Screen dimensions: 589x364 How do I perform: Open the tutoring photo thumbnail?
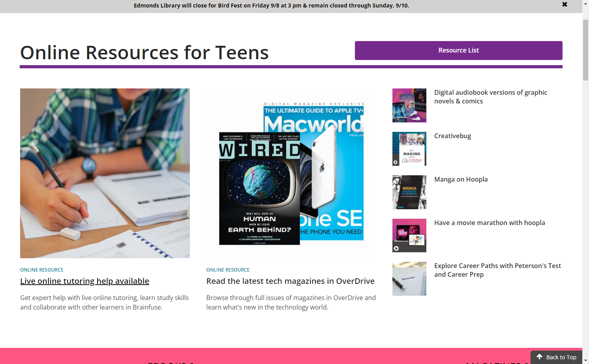(x=105, y=173)
